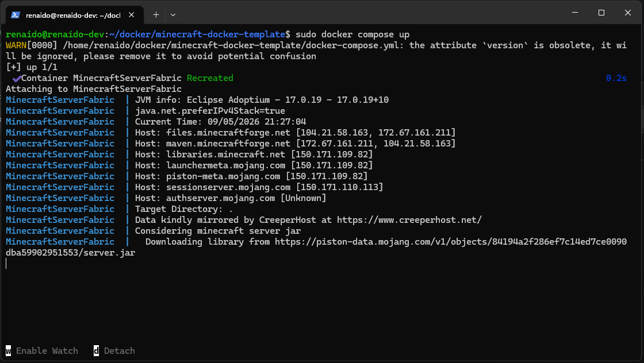Click the '0.2s' elapsed time
The image size is (644, 363).
coord(616,78)
